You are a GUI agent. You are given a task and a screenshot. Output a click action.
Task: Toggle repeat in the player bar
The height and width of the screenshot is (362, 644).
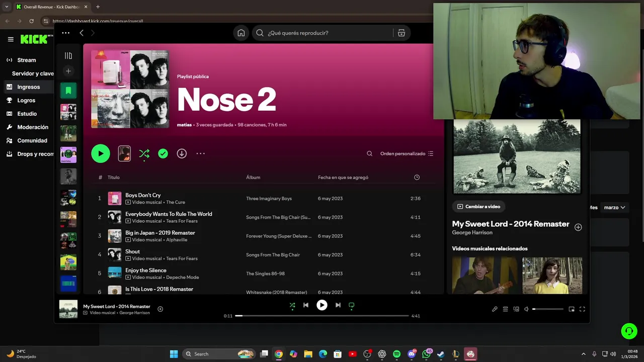352,305
